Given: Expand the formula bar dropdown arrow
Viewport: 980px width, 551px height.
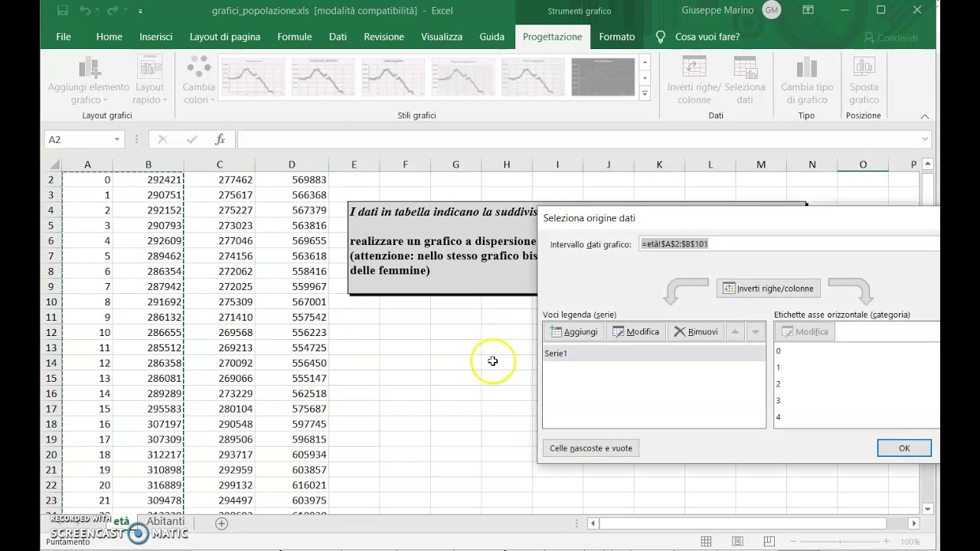Looking at the screenshot, I should (x=925, y=139).
